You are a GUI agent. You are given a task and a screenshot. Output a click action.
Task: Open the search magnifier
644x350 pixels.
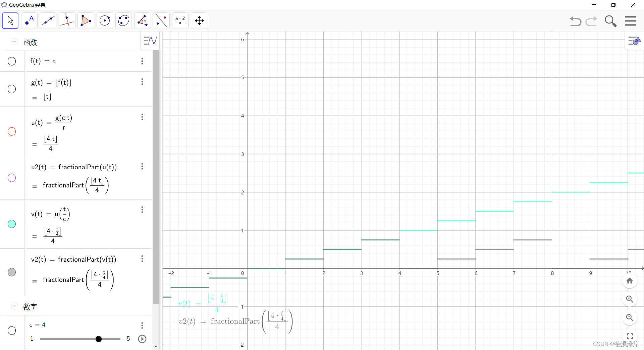610,21
